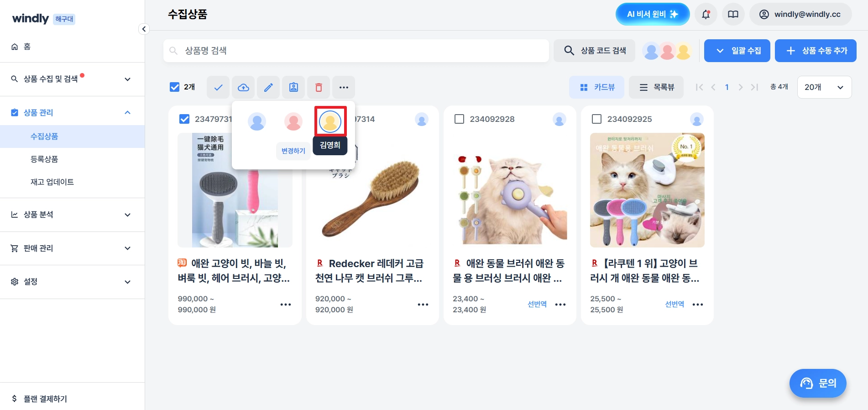Click the cloud upload toolbar icon
This screenshot has height=410, width=868.
tap(243, 87)
